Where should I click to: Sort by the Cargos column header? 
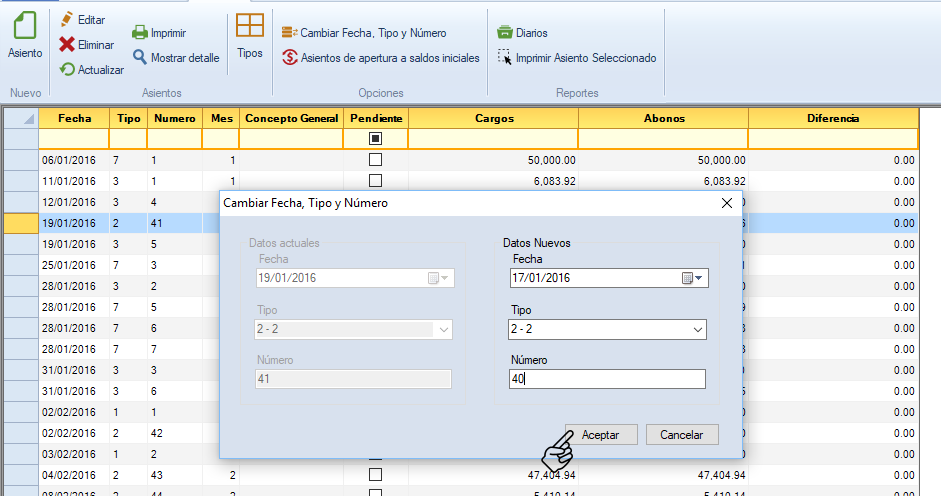click(x=494, y=118)
